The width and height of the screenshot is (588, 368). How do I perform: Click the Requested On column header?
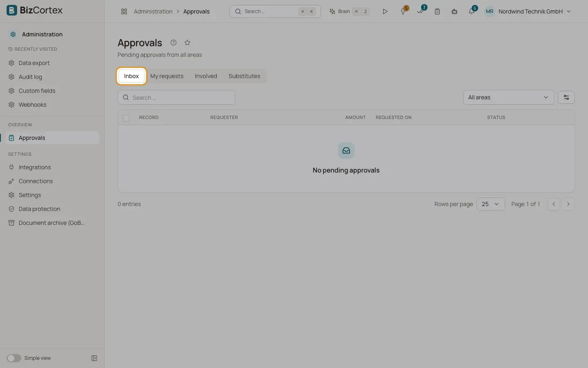[x=394, y=117]
